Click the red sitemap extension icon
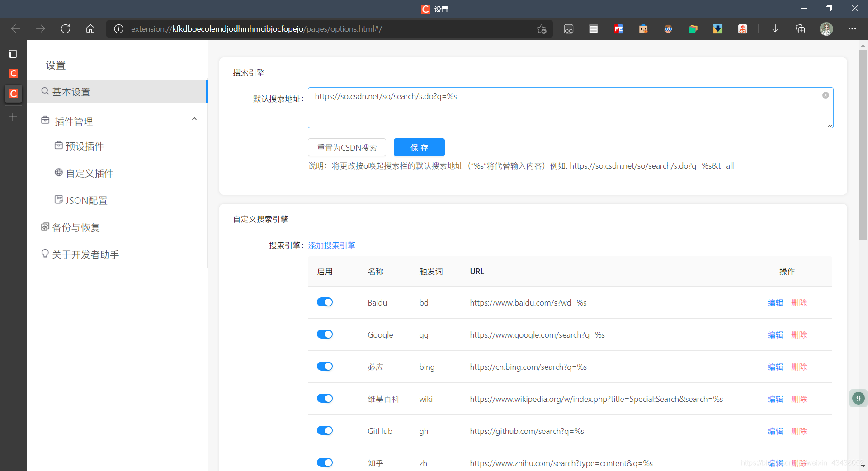The image size is (868, 471). click(743, 29)
